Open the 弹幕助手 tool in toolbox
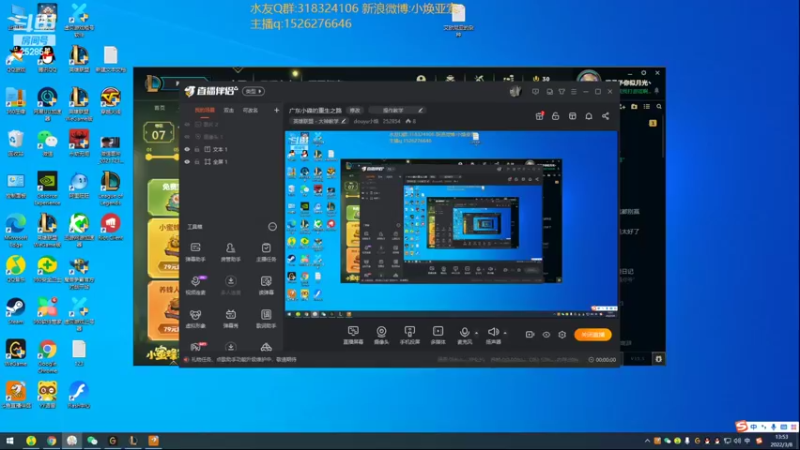 [195, 252]
